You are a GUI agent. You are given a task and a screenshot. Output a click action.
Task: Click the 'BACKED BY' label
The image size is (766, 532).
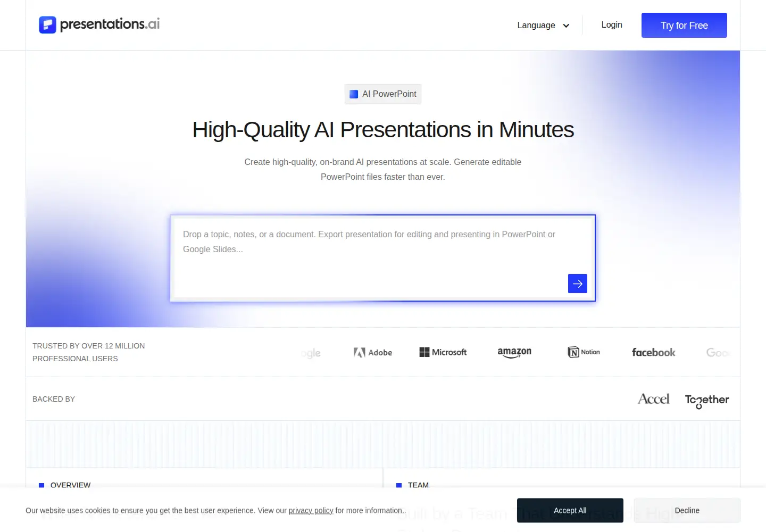pos(54,399)
